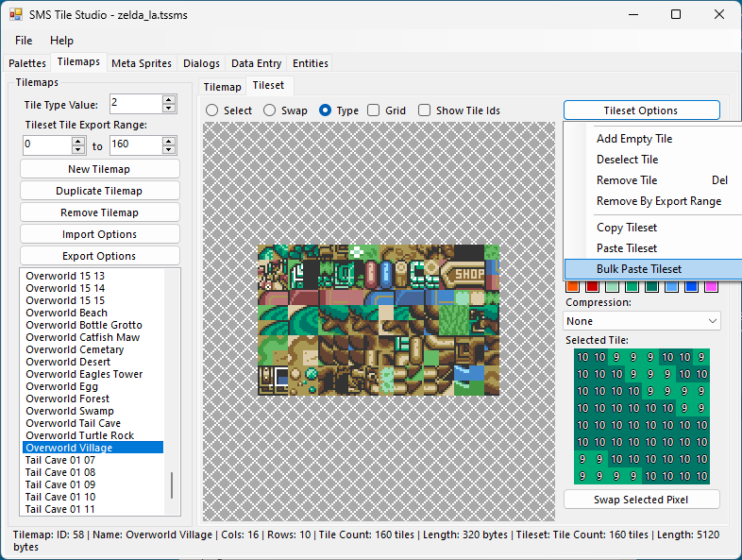Select Tail Cave 01 07 in the list

[93, 460]
